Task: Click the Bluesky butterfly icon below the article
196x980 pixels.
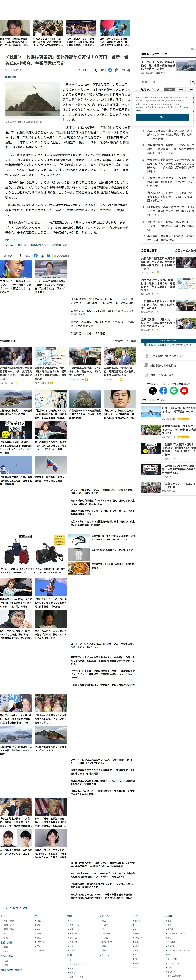Action: (x=48, y=256)
